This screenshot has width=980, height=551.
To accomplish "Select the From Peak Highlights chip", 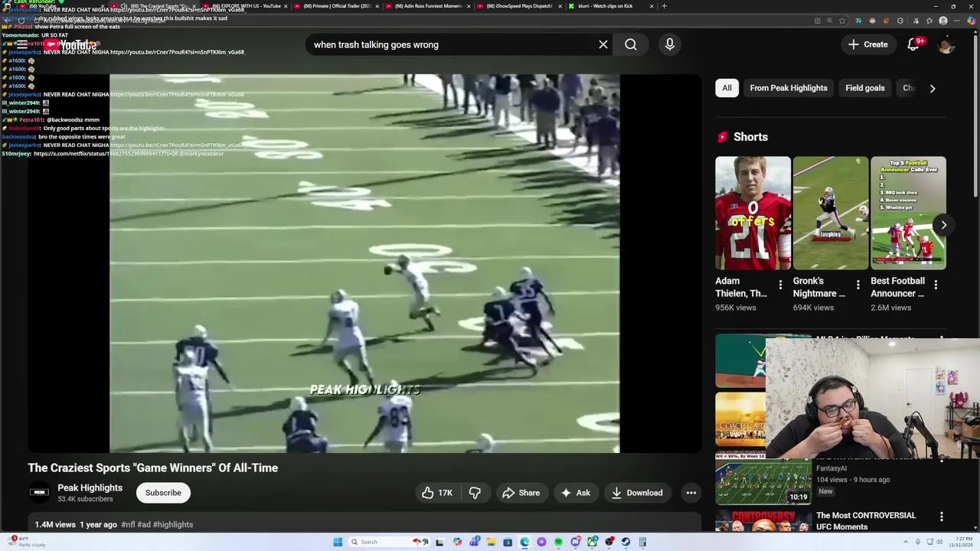I will point(789,88).
